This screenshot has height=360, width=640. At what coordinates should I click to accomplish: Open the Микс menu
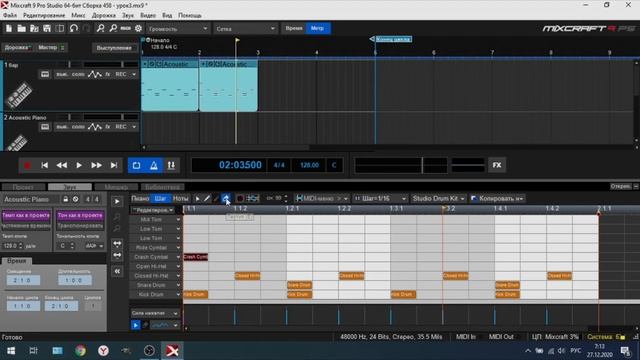pyautogui.click(x=78, y=15)
